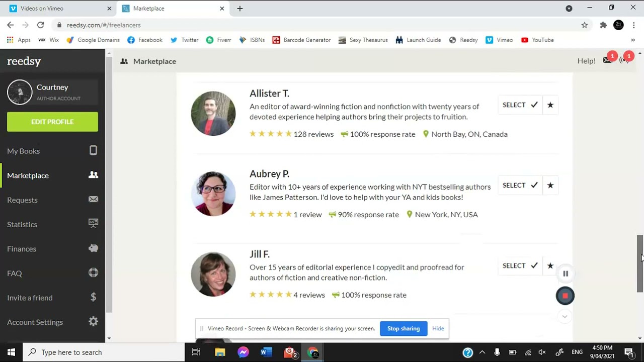View Aubrey P.'s 1 review
Image resolution: width=644 pixels, height=362 pixels.
click(x=307, y=215)
